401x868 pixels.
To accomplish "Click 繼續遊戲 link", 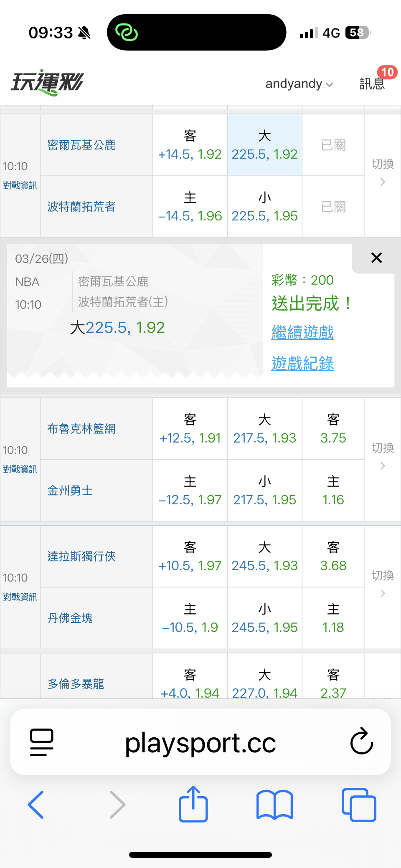I will pos(302,333).
